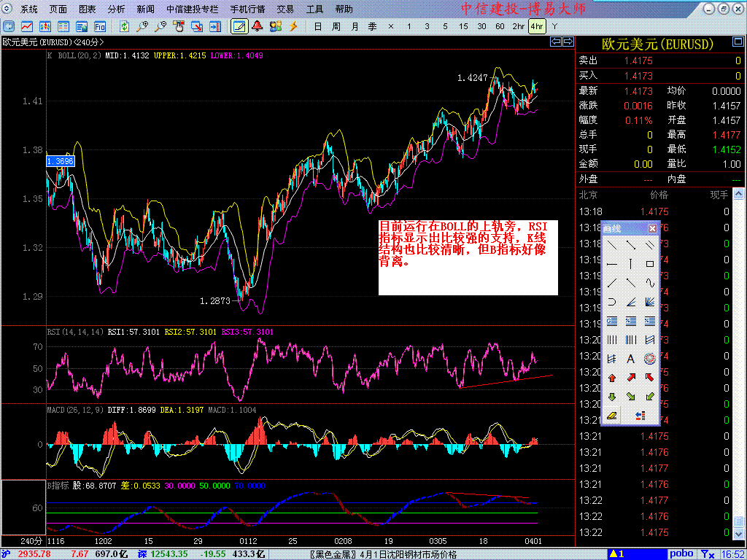
Task: Select the yellow eraser tool
Action: point(613,416)
